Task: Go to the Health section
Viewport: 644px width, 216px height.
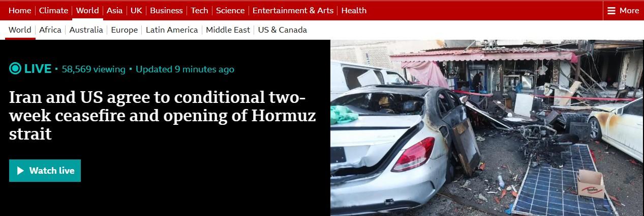Action: click(354, 10)
